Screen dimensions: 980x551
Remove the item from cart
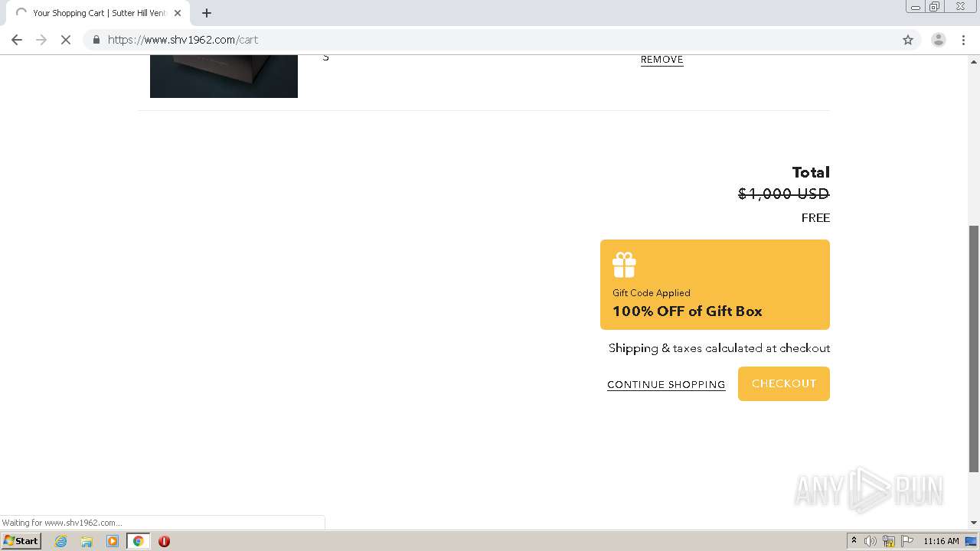(661, 60)
